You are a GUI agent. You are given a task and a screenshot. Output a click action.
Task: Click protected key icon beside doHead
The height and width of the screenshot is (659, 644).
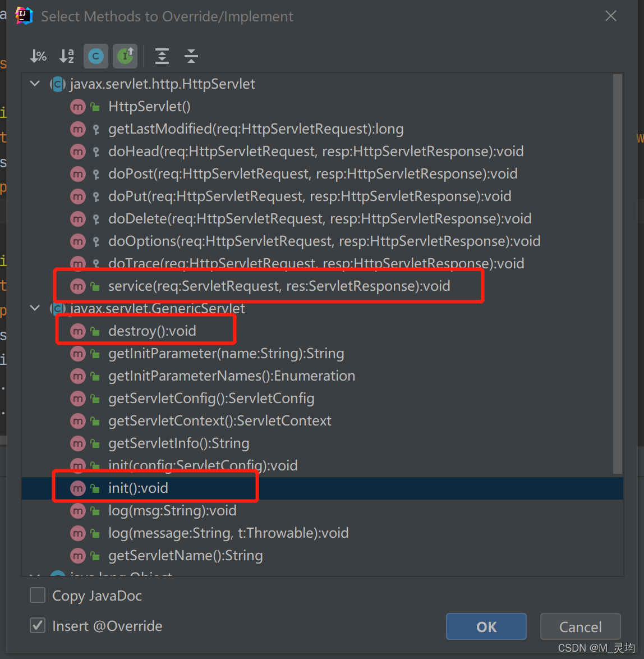click(x=96, y=152)
